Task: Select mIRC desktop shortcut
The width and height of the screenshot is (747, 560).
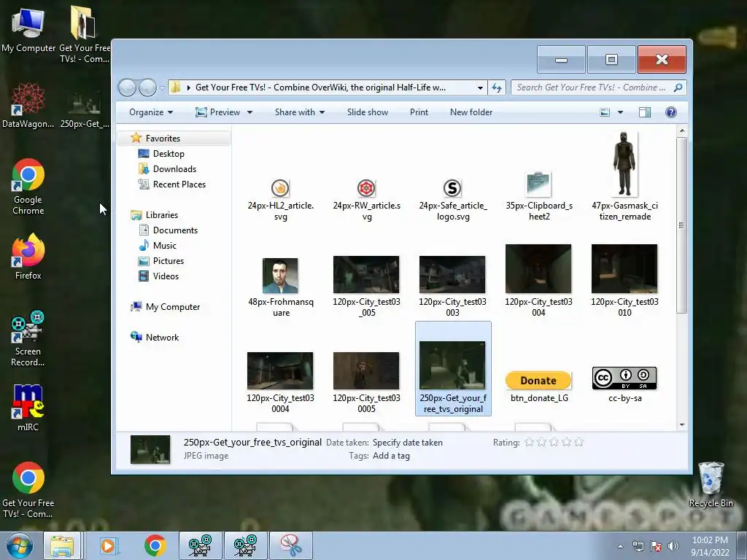Action: [28, 408]
